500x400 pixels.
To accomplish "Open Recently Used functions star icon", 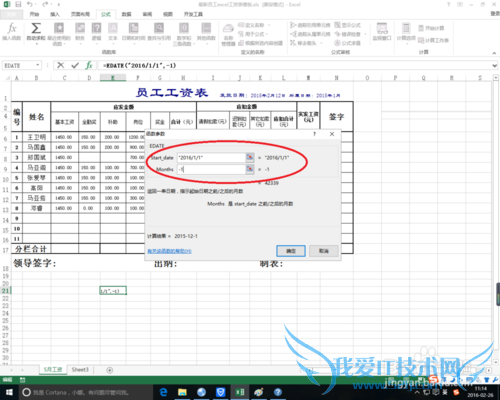I will coord(59,28).
